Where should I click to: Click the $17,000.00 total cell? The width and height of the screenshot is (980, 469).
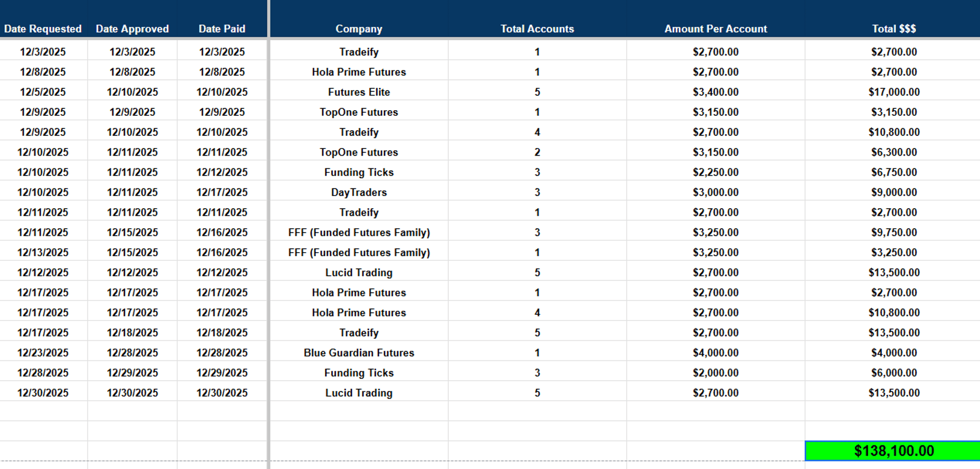click(894, 92)
